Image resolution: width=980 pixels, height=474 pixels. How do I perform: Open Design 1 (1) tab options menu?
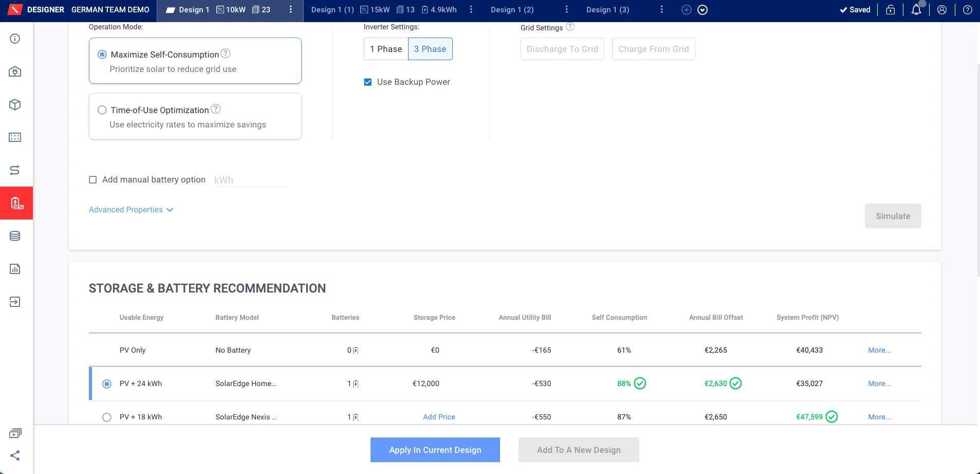[471, 10]
